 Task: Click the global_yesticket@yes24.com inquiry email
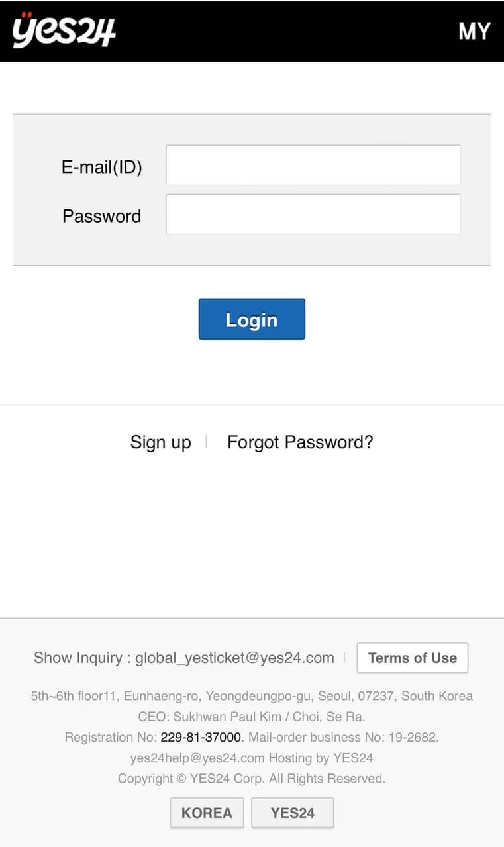tap(234, 658)
